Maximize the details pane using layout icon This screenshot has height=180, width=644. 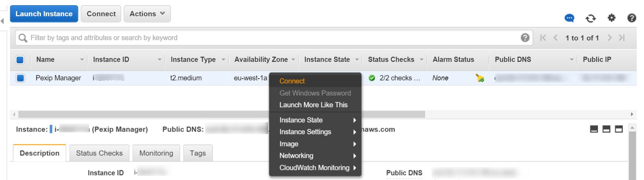[619, 129]
